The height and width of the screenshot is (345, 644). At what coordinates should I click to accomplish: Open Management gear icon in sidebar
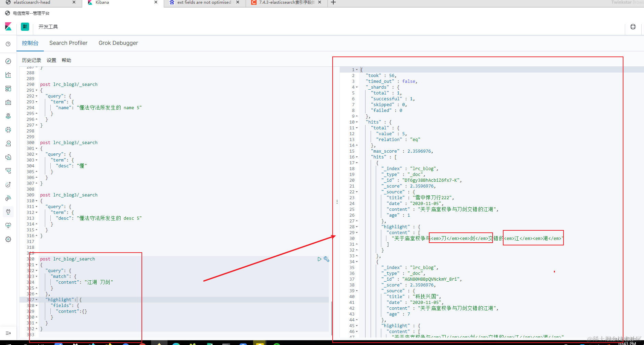pyautogui.click(x=8, y=239)
